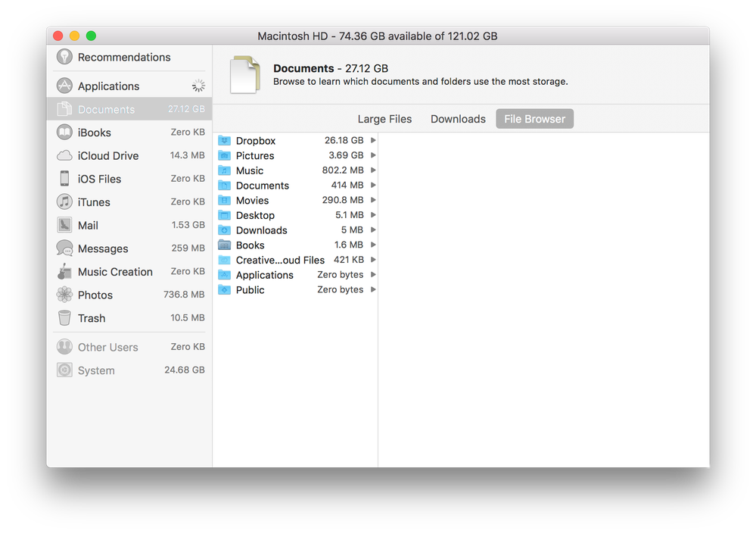Viewport: 756px width, 534px height.
Task: Switch to the Downloads tab
Action: pos(457,119)
